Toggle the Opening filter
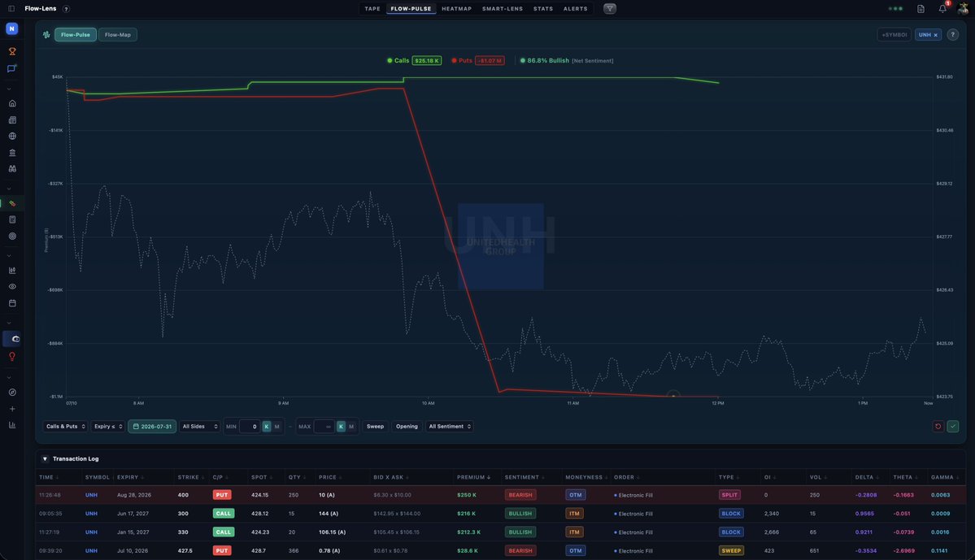Viewport: 975px width, 560px height. point(407,427)
